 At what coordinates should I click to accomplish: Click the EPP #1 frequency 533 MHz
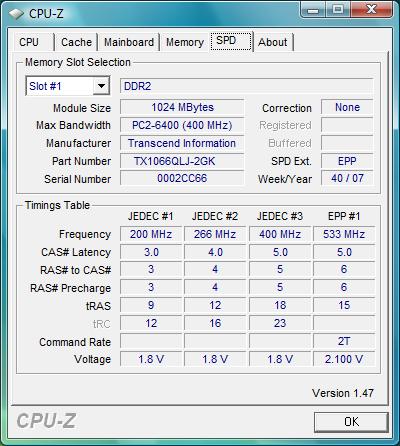[x=344, y=234]
